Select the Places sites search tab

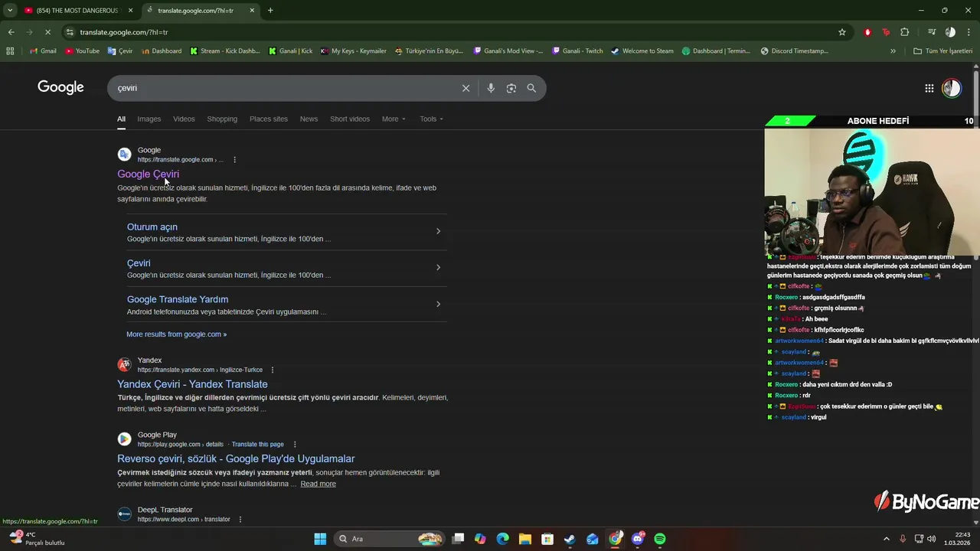click(269, 119)
